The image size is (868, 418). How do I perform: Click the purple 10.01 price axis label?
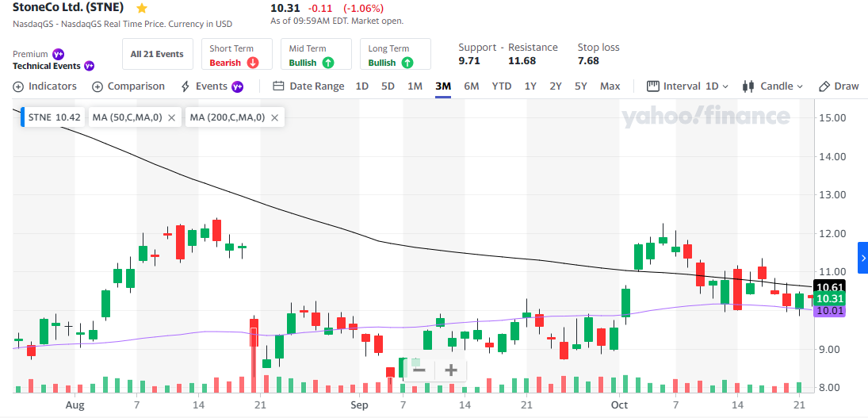click(x=828, y=311)
